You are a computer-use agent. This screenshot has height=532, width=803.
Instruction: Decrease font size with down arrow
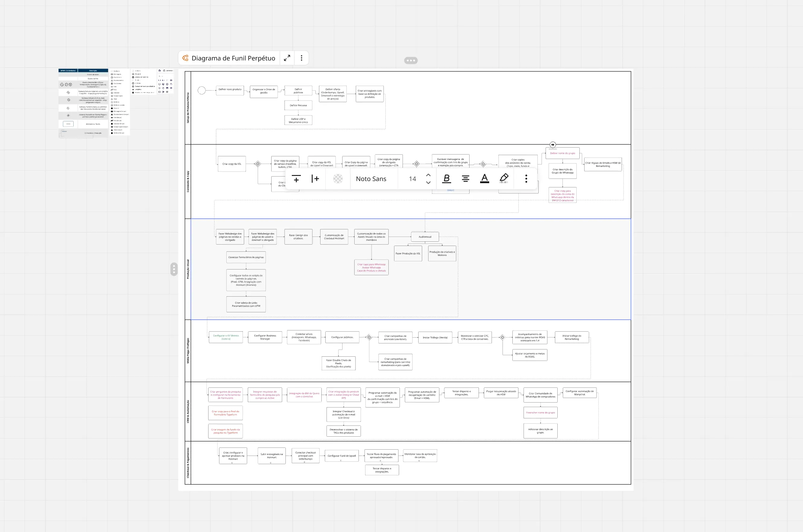428,183
